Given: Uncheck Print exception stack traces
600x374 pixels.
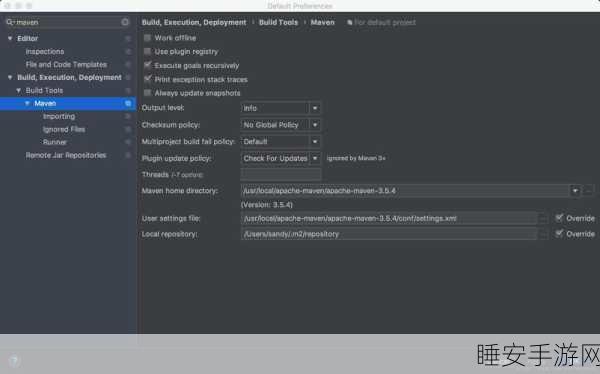Looking at the screenshot, I should tap(147, 79).
